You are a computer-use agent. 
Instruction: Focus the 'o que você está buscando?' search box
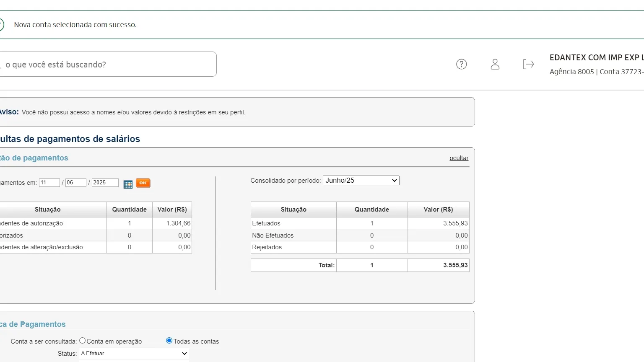point(109,65)
